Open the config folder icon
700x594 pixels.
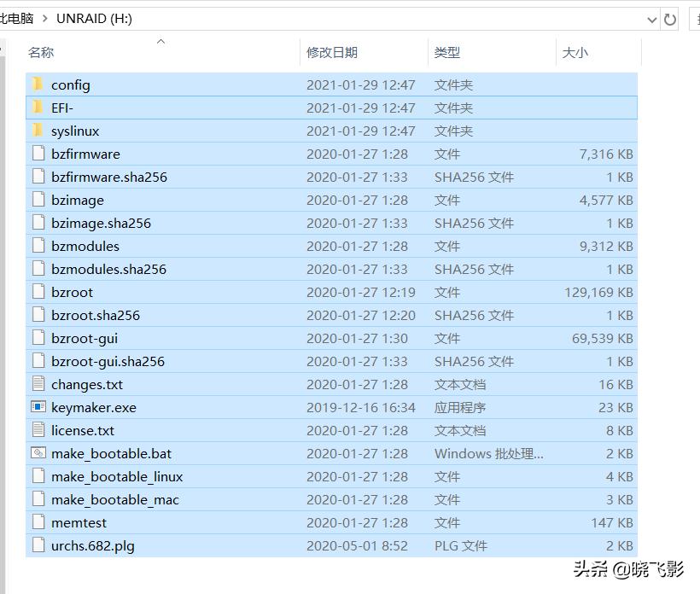tap(38, 84)
